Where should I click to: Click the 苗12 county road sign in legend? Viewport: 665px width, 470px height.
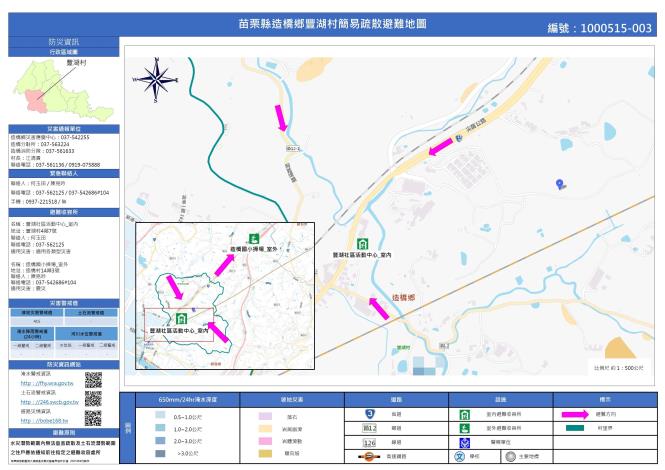(369, 428)
